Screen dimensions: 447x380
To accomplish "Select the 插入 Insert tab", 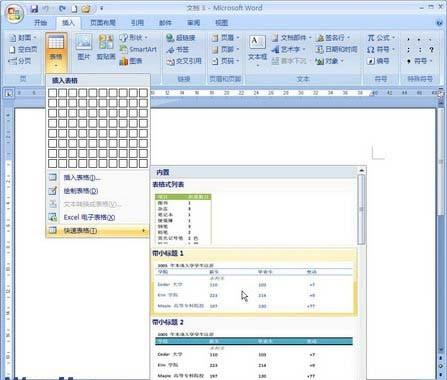I will [68, 23].
